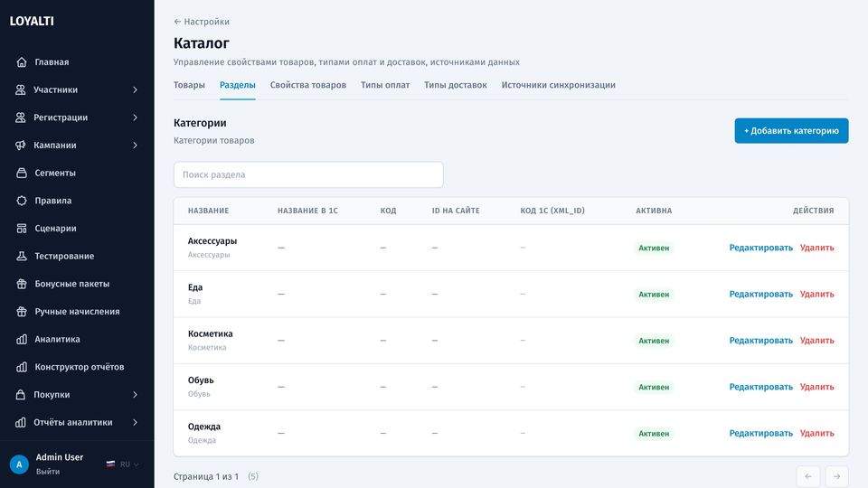Click the Сценарии layout icon
The width and height of the screenshot is (868, 488).
point(22,228)
